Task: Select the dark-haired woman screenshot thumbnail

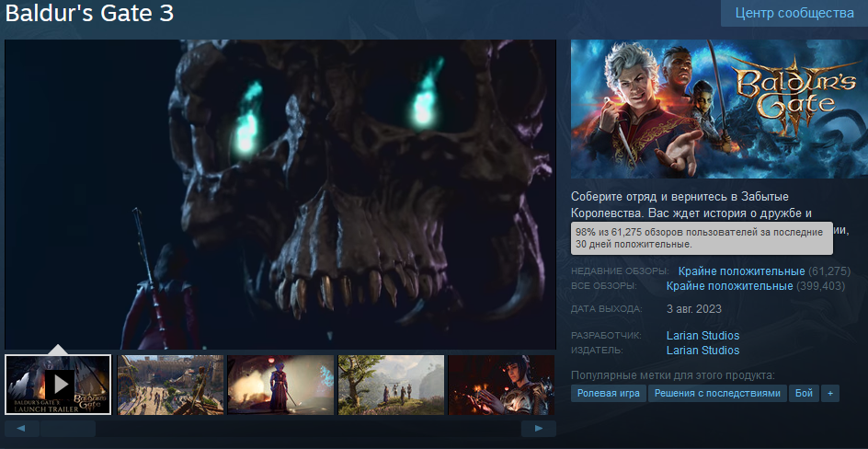Action: pos(501,385)
